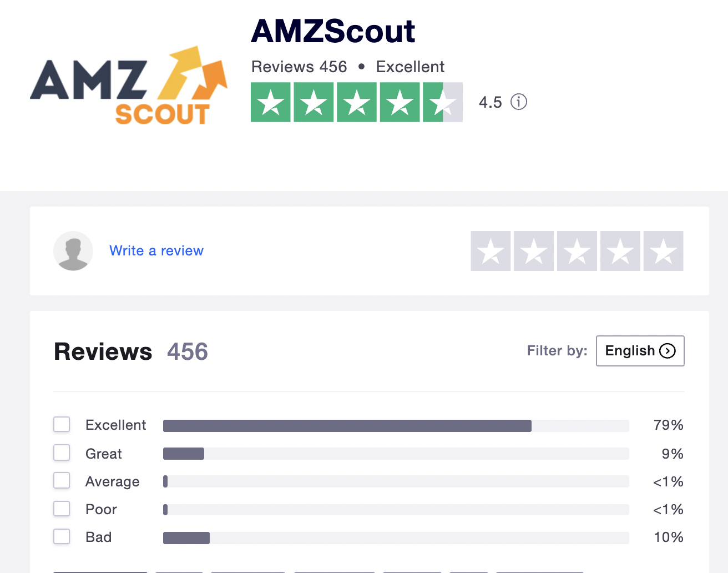
Task: Rate two stars in the review widget
Action: click(x=534, y=251)
